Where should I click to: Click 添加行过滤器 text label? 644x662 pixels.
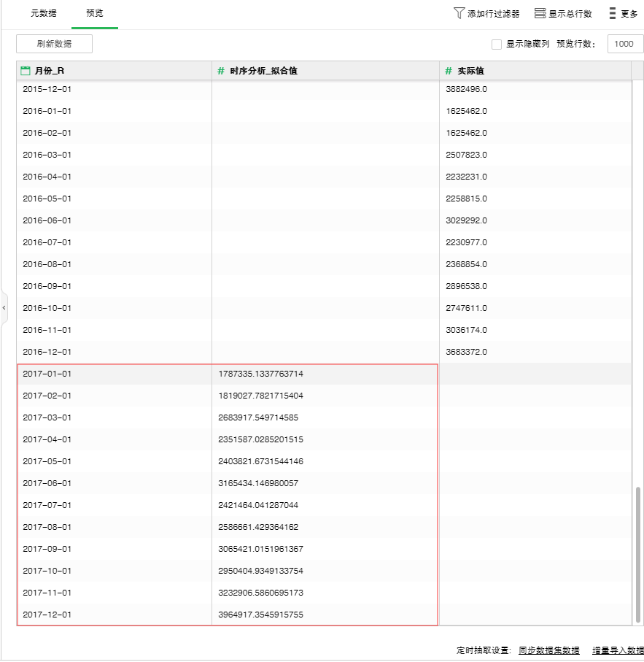click(x=493, y=13)
